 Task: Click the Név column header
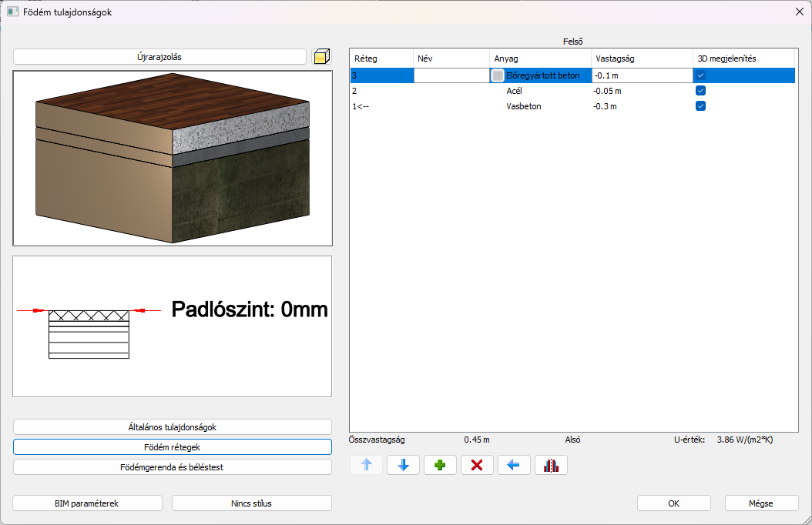click(451, 59)
